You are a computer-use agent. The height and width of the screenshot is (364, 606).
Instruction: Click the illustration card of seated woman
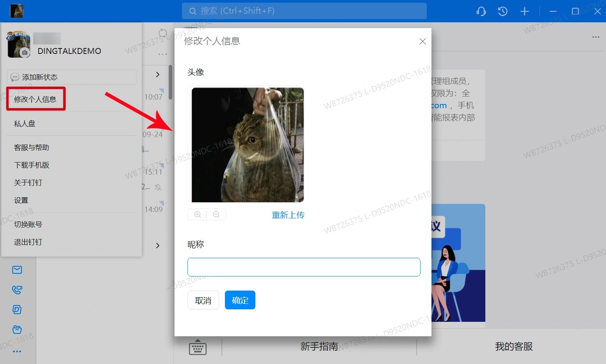tap(458, 263)
